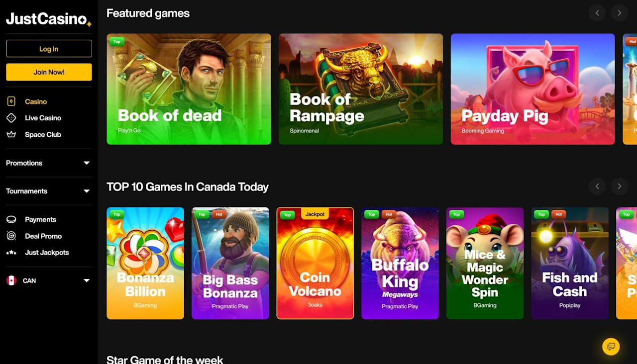The width and height of the screenshot is (637, 364).
Task: Open the Book of dead game card
Action: tap(189, 89)
